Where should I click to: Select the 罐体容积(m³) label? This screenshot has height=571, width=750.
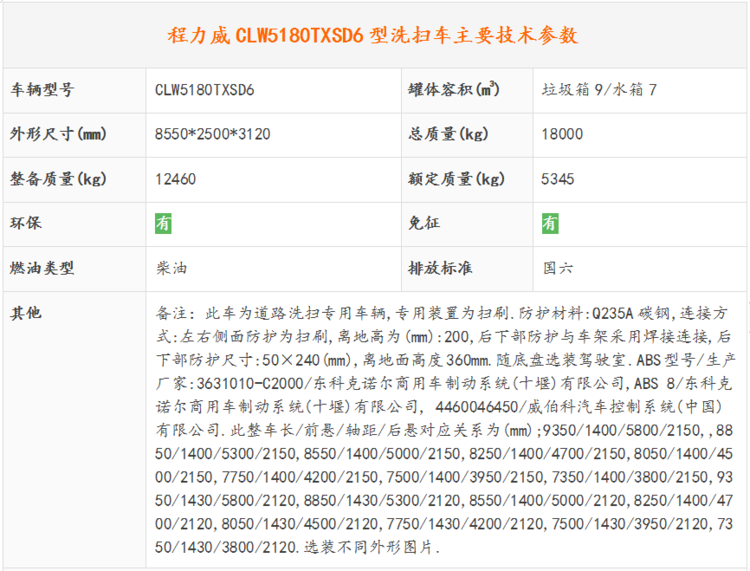point(454,90)
